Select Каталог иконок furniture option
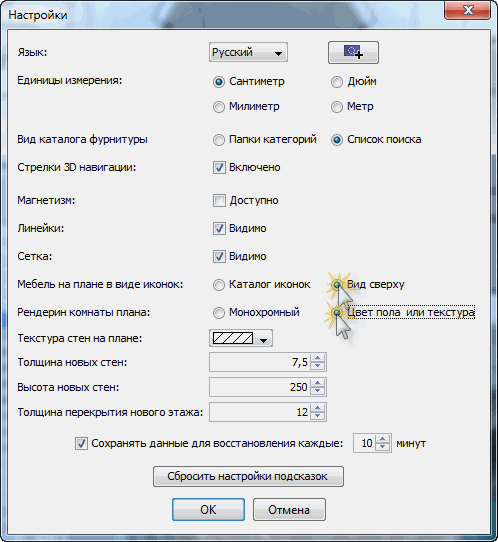Screen dimensions: 498x542 [219, 285]
